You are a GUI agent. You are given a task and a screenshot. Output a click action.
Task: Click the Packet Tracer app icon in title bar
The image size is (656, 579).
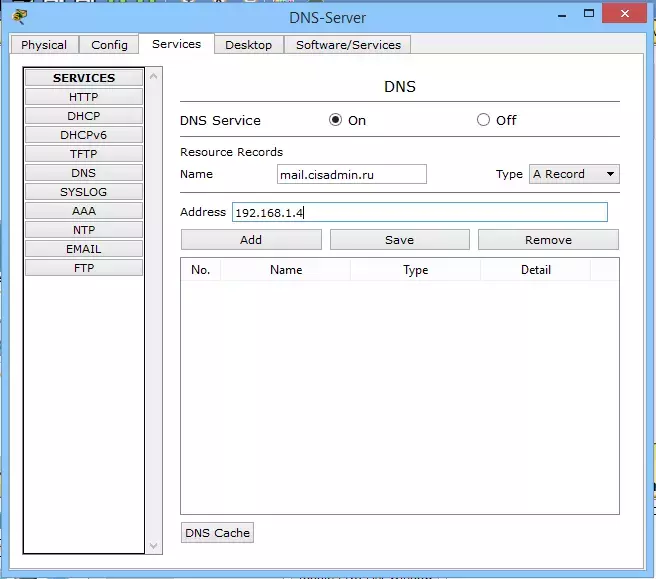pos(19,17)
